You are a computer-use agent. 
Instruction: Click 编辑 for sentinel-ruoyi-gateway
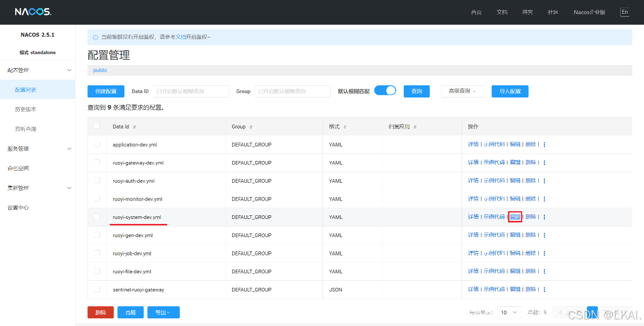pyautogui.click(x=515, y=289)
